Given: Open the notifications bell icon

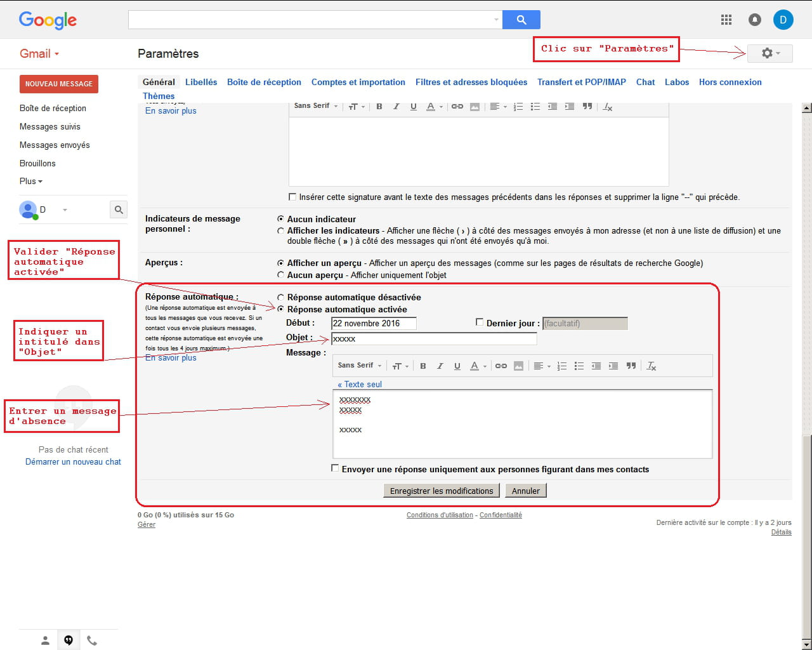Looking at the screenshot, I should 755,20.
